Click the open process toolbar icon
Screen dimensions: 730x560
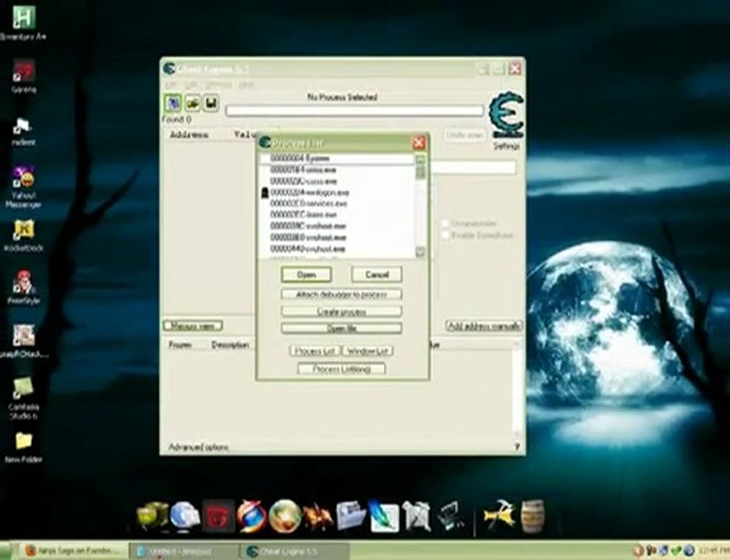pos(173,103)
